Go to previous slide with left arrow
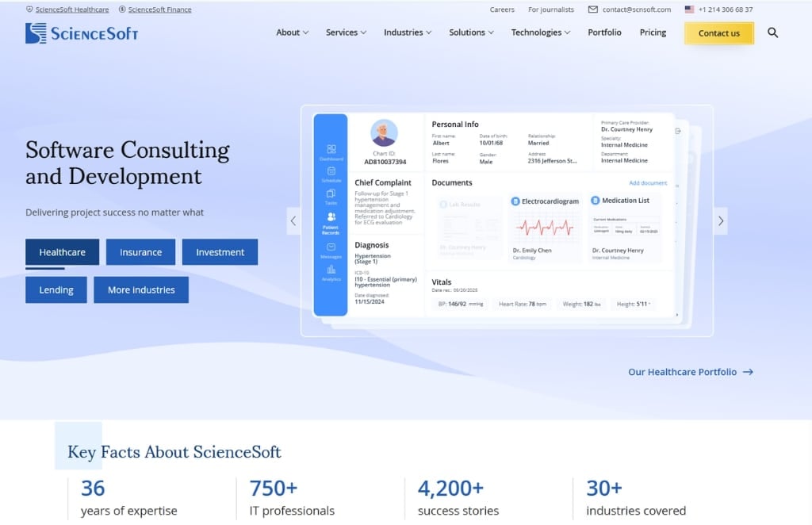Viewport: 812px width, 525px height. click(293, 220)
